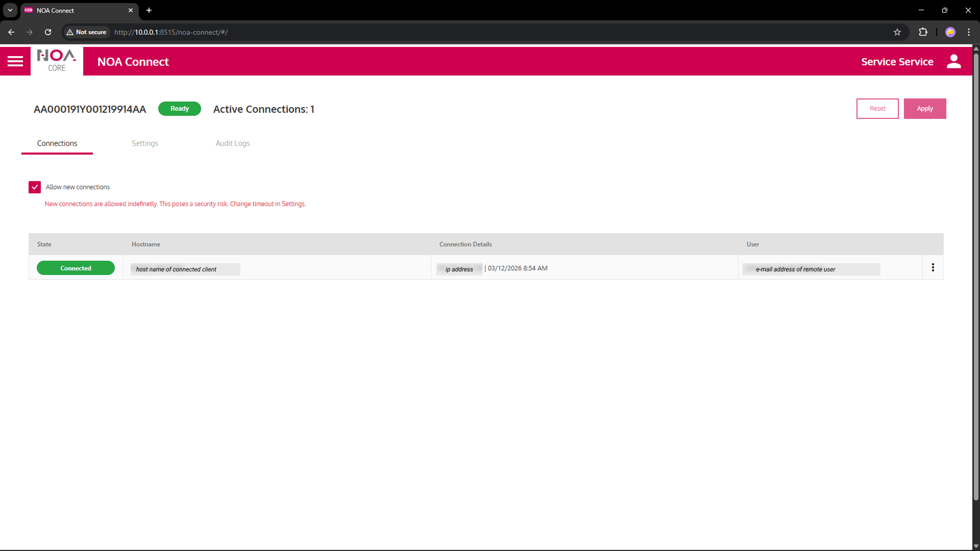Switch to the Settings tab
Viewport: 980px width, 551px height.
click(144, 143)
